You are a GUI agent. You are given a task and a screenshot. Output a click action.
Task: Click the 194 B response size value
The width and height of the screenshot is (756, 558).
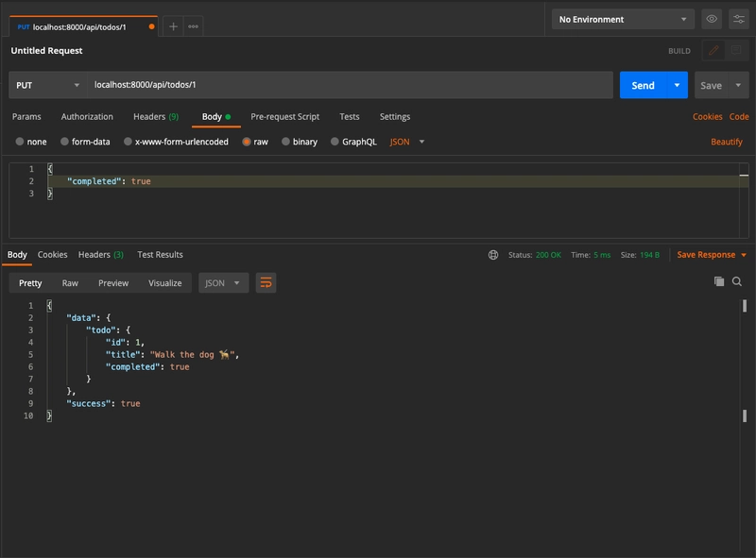649,255
